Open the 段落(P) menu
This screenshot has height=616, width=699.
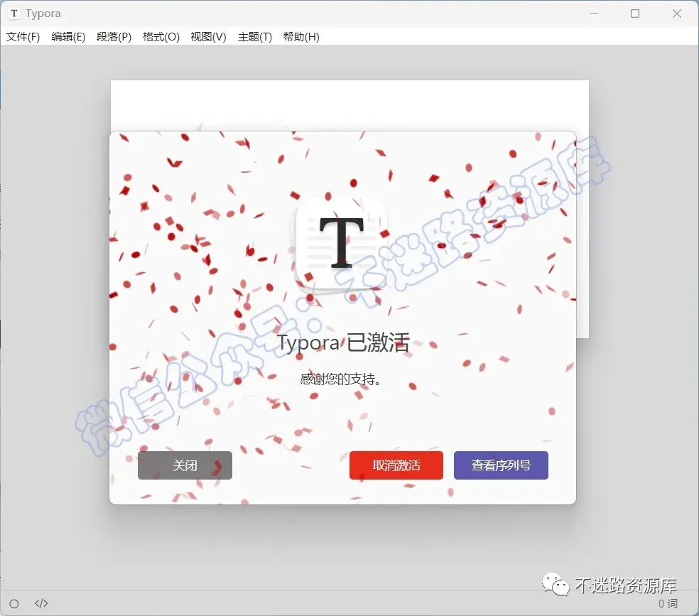[114, 36]
